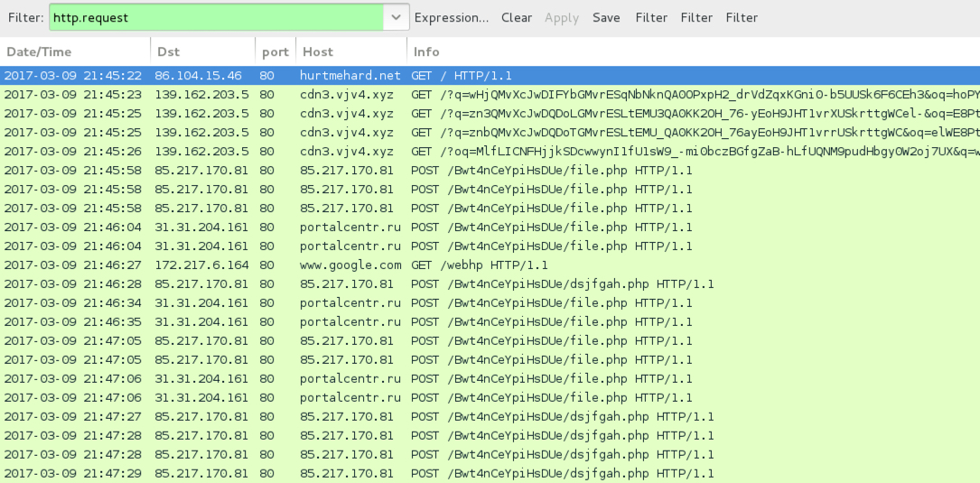980x483 pixels.
Task: Pick the dsjfgah.php POST at 21:46:28
Action: tap(488, 284)
